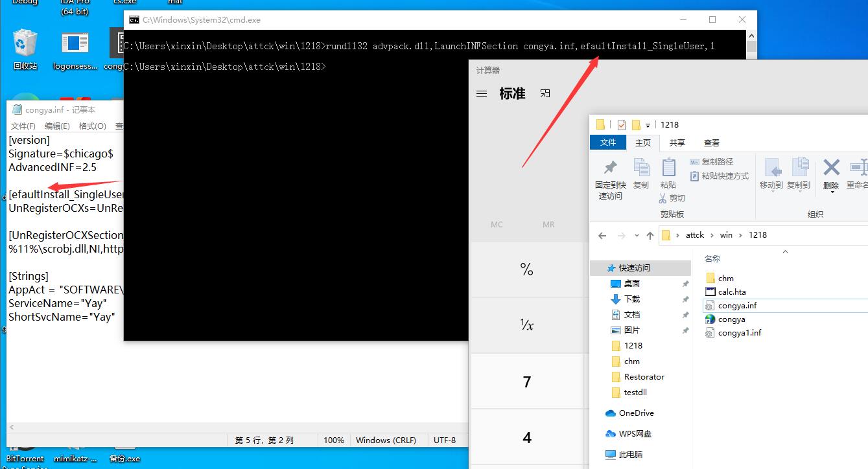Viewport: 868px width, 469px height.
Task: Click 固定到快速访问 pin icon in ribbon
Action: coord(610,168)
